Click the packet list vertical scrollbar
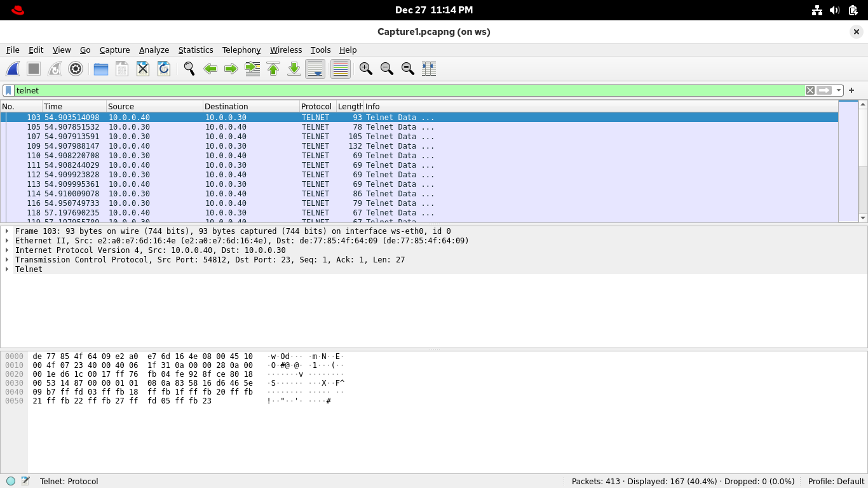The width and height of the screenshot is (868, 488). (862, 191)
